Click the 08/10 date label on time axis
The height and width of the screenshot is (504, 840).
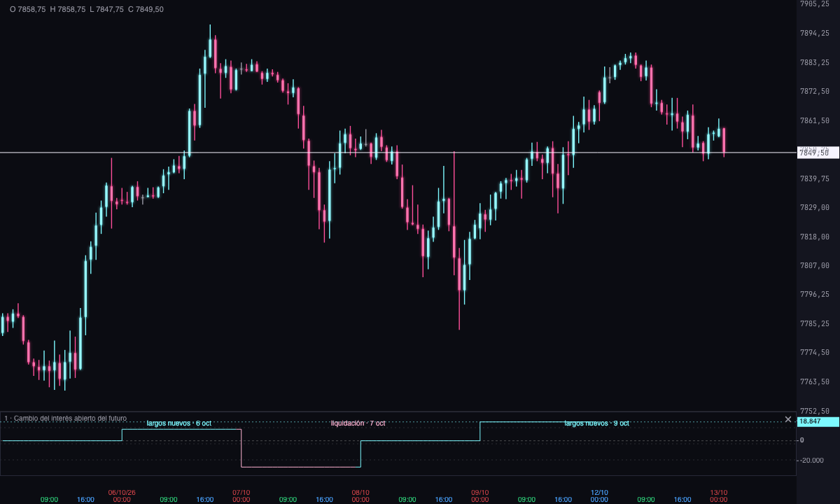pos(360,493)
